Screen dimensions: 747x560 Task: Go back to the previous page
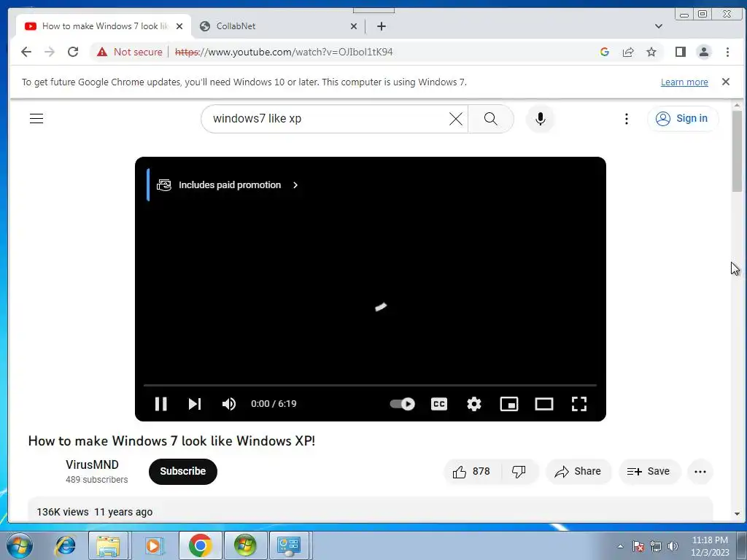click(x=27, y=52)
